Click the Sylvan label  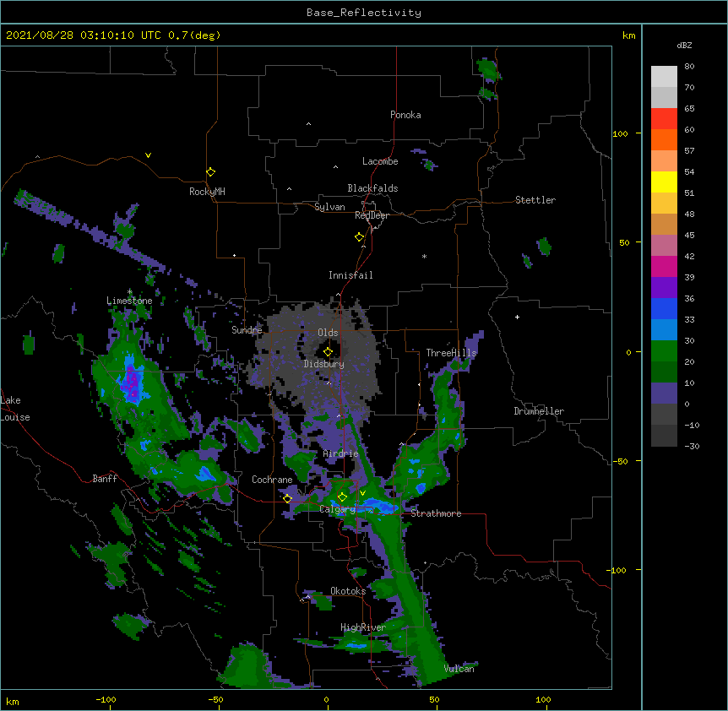click(x=329, y=207)
